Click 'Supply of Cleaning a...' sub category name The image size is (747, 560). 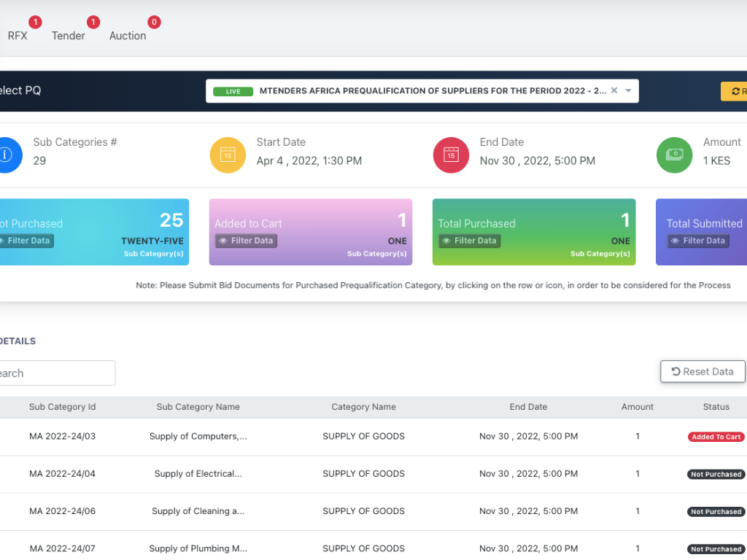point(198,511)
